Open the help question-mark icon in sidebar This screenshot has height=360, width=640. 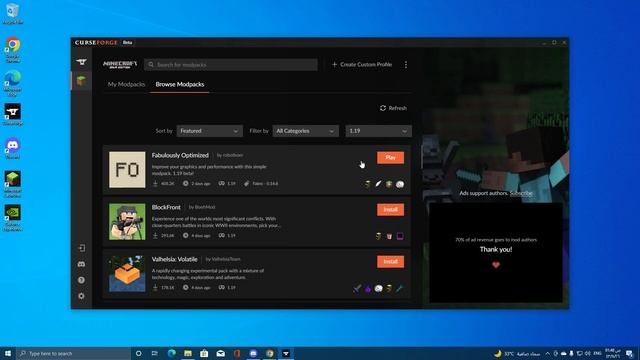[x=81, y=280]
